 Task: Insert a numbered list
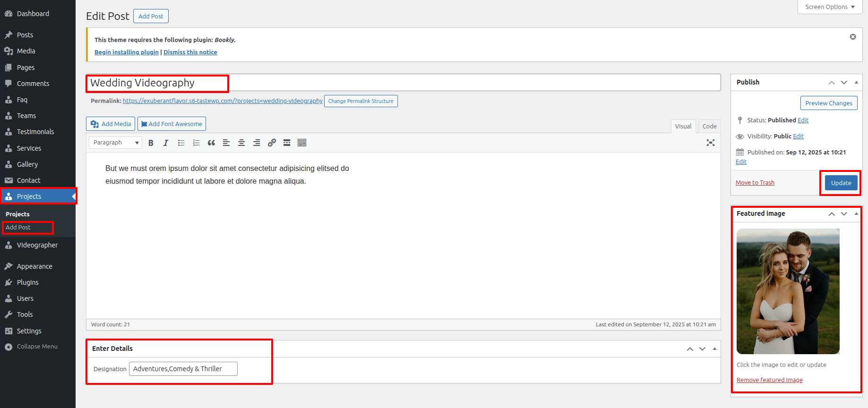point(196,143)
